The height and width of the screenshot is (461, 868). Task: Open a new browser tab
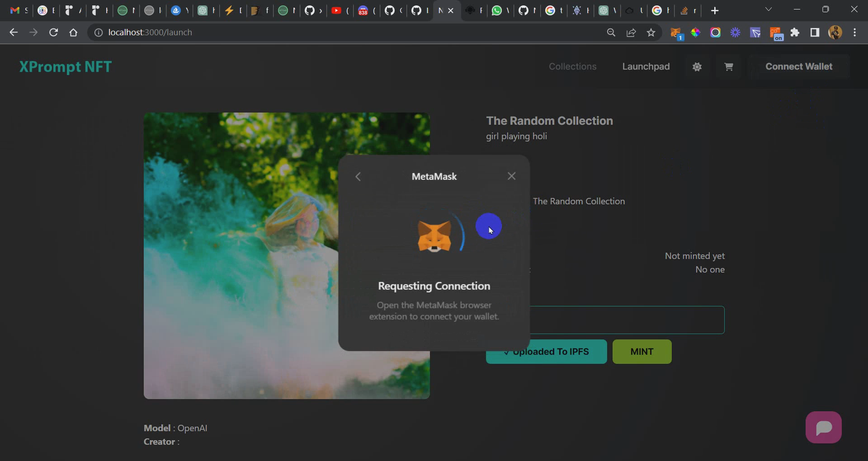(715, 10)
